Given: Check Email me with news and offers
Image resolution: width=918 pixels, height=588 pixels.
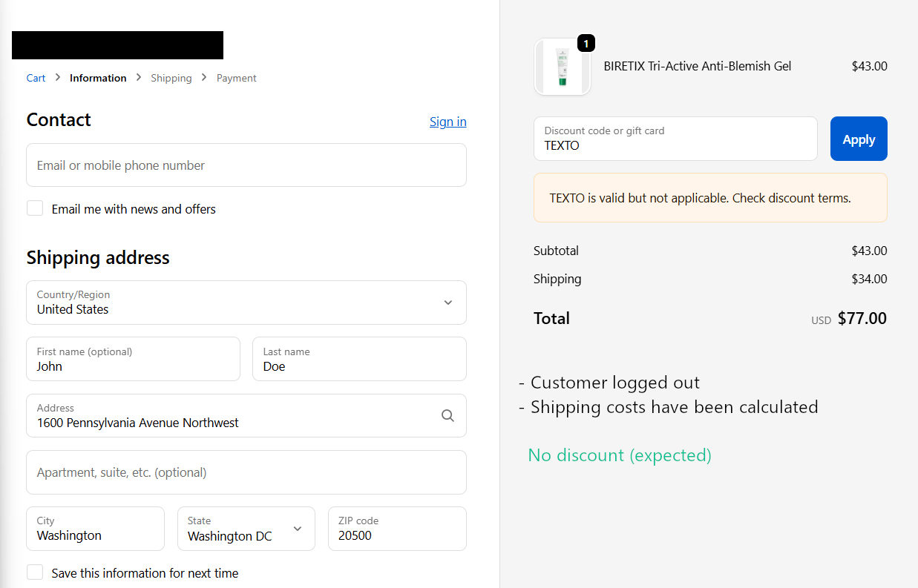Looking at the screenshot, I should click(x=35, y=208).
